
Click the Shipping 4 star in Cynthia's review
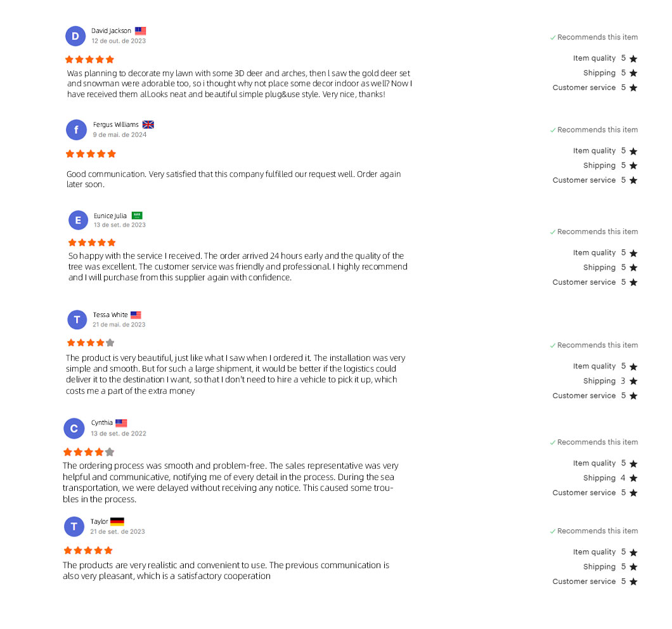(633, 477)
